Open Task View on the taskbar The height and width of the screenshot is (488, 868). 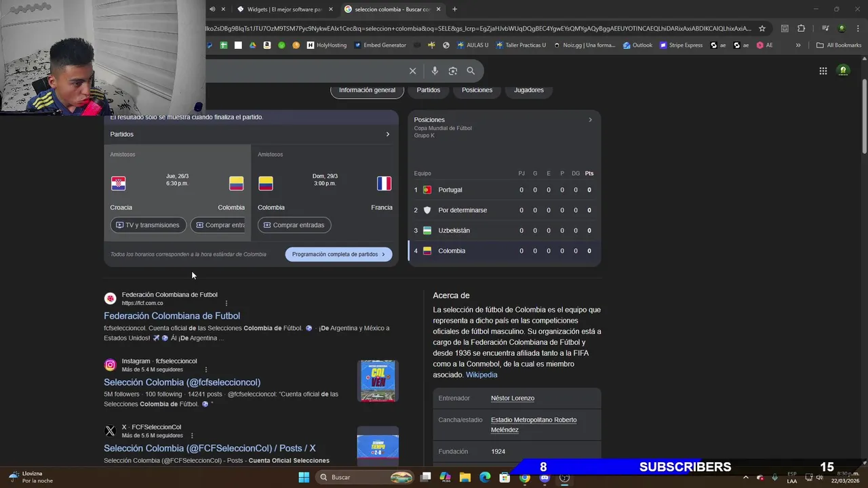pyautogui.click(x=425, y=477)
